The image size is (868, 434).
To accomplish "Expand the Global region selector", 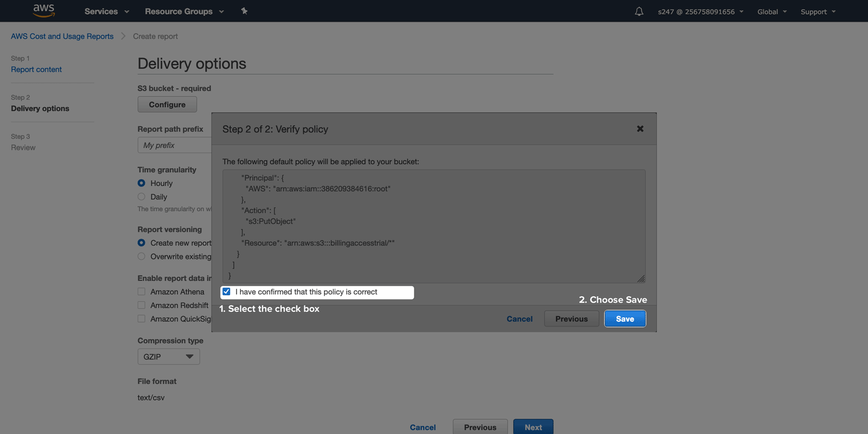I will point(771,11).
